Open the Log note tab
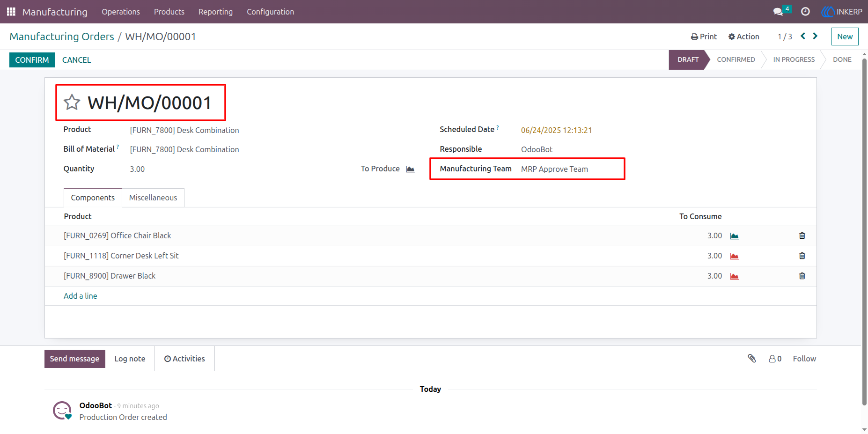 (x=130, y=359)
